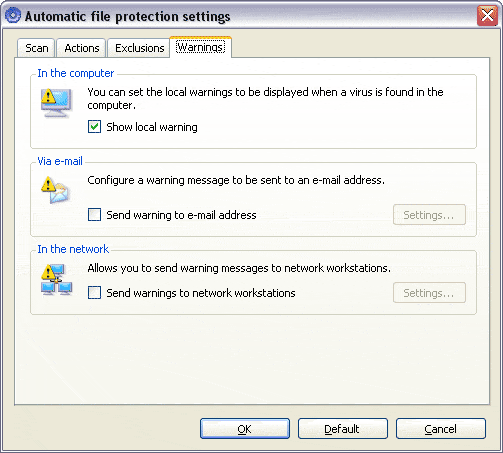The image size is (503, 453).
Task: Click the network workstations warning icon
Action: (x=56, y=280)
